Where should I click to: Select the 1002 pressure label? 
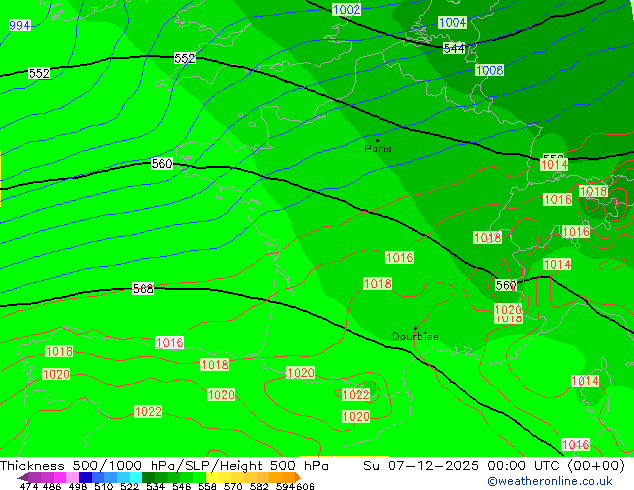(x=347, y=9)
